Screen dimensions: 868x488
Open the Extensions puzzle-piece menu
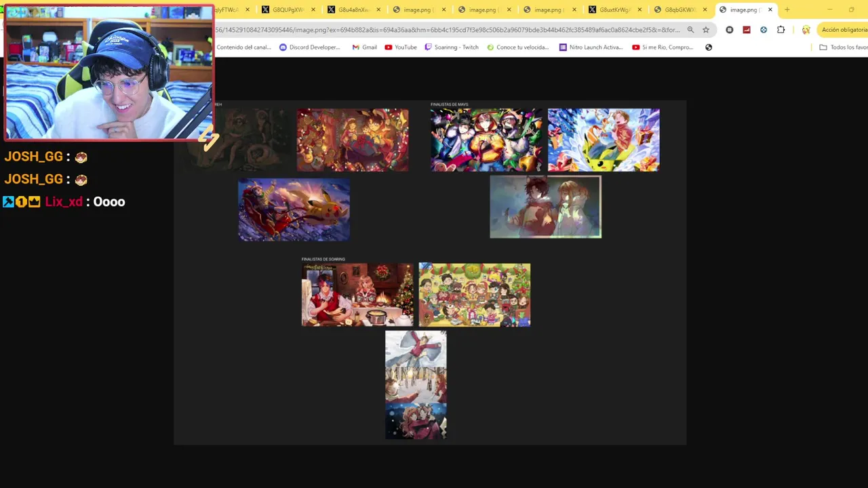[781, 30]
